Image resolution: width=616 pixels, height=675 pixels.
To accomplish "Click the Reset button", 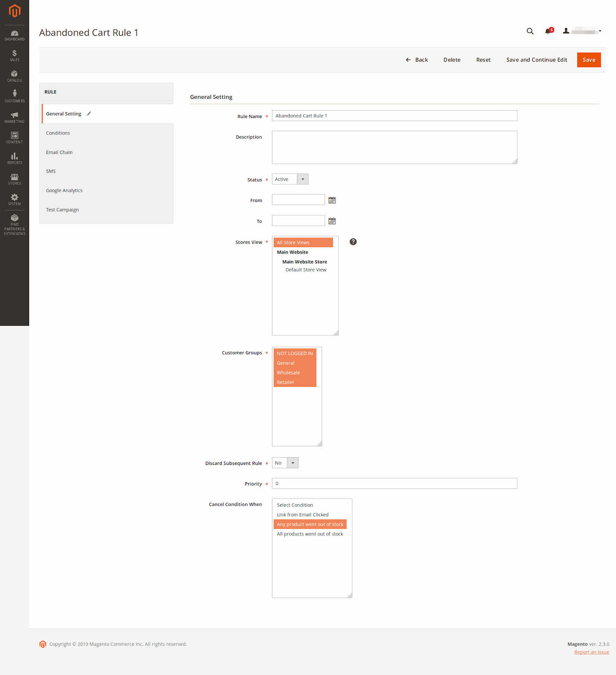I will coord(483,60).
